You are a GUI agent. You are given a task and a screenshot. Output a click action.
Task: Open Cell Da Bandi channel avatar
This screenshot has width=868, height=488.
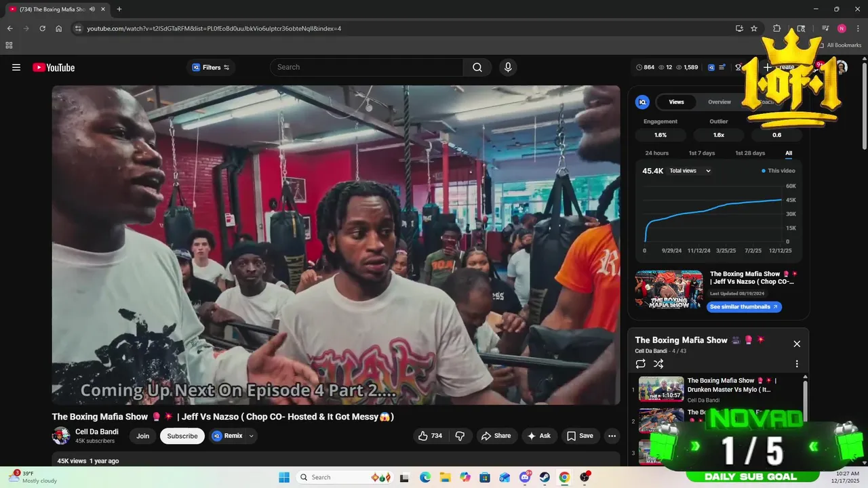(x=61, y=436)
